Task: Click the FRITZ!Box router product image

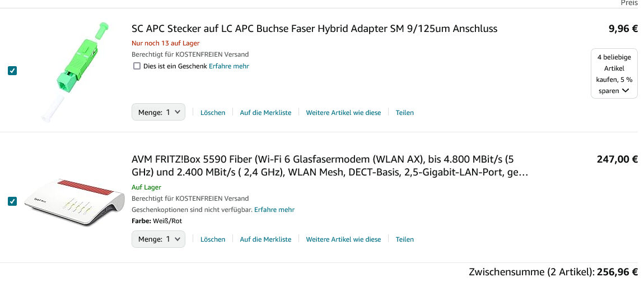Action: click(x=75, y=202)
